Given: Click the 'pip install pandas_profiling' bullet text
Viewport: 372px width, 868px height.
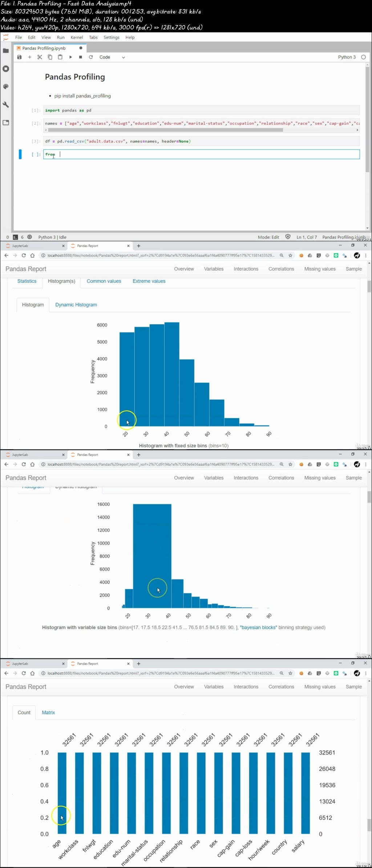Looking at the screenshot, I should tap(82, 96).
